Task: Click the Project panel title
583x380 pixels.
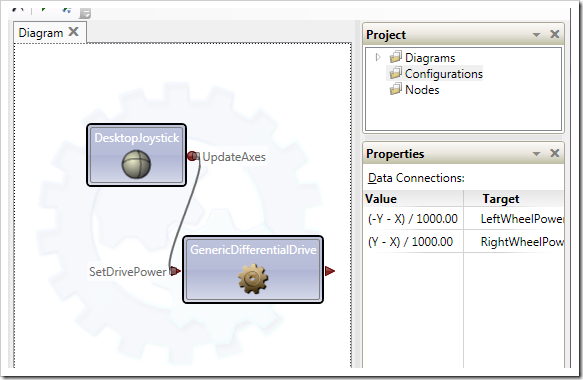Action: click(386, 35)
